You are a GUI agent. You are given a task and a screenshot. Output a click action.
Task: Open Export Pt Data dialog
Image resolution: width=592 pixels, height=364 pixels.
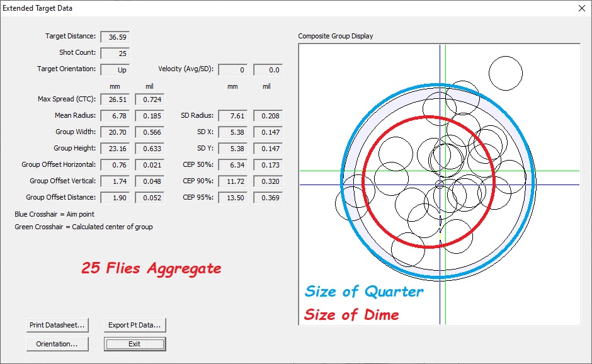[x=135, y=325]
